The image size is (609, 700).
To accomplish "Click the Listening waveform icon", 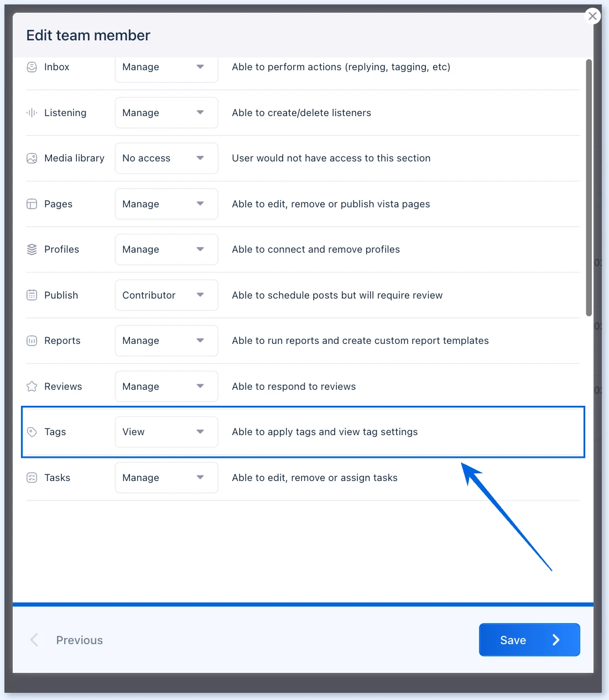I will point(32,113).
